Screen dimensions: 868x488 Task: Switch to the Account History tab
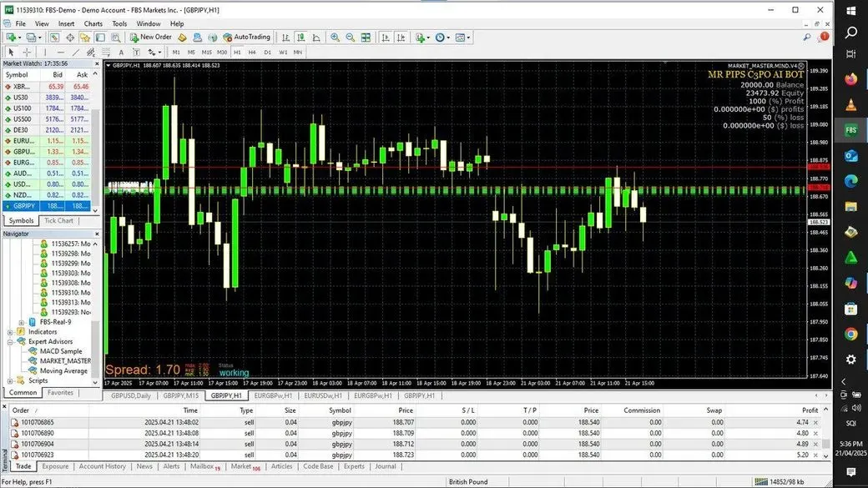[x=103, y=466]
